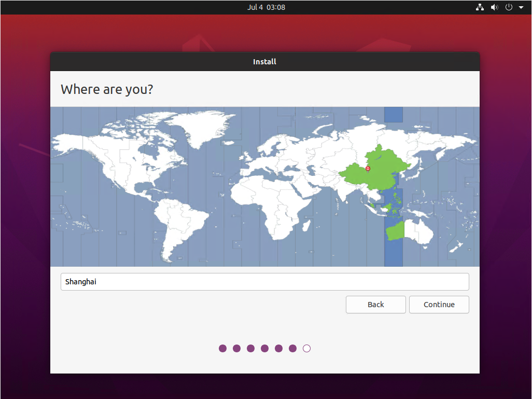Click the Install window title bar
Image resolution: width=532 pixels, height=399 pixels.
pyautogui.click(x=264, y=62)
